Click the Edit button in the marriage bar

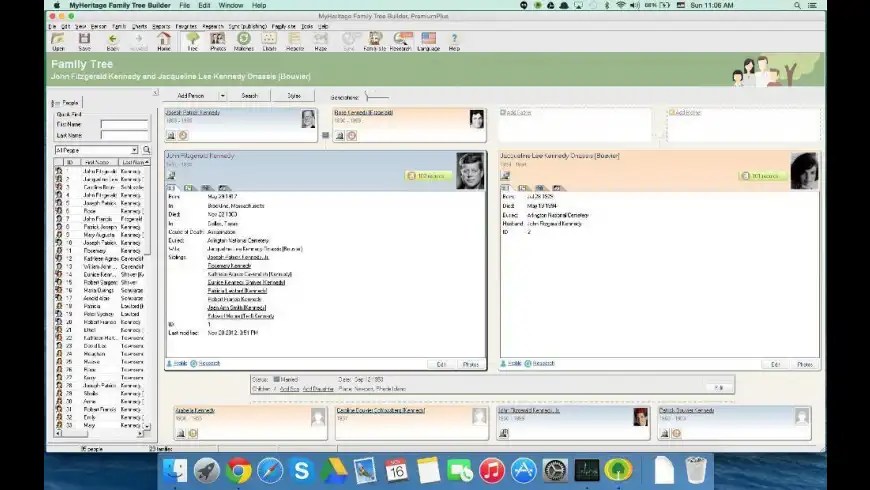coord(719,387)
